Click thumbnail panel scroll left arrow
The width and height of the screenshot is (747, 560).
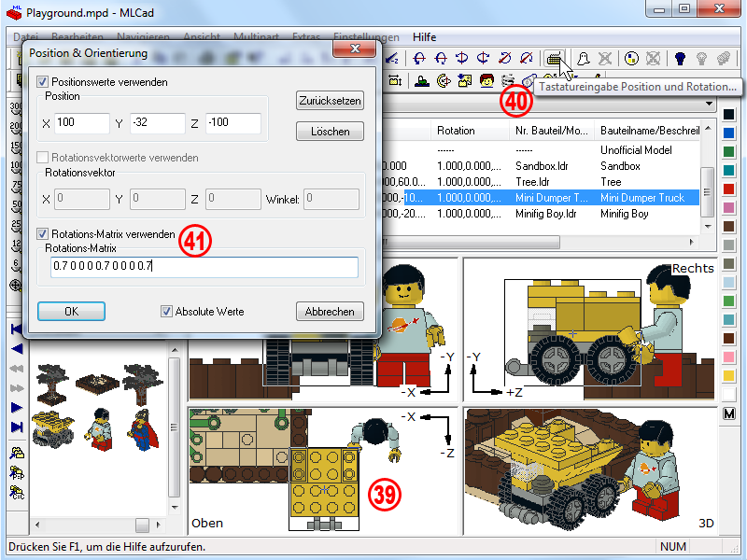tap(37, 525)
